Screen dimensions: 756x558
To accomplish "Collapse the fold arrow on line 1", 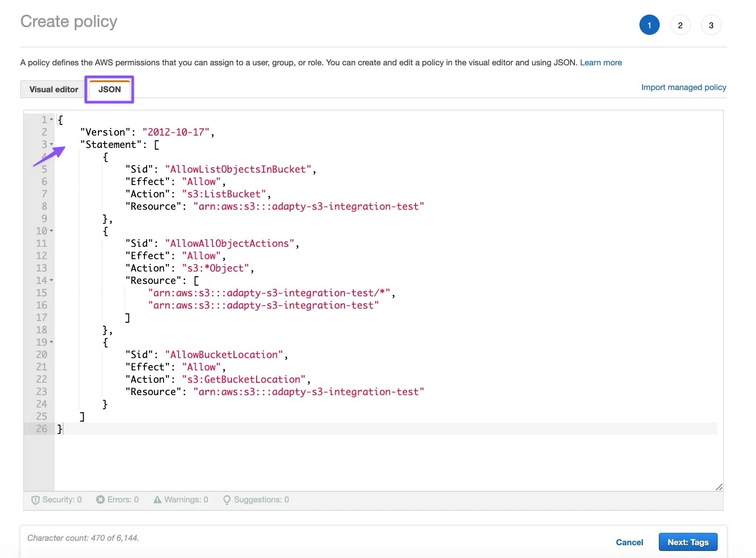I will pos(52,120).
